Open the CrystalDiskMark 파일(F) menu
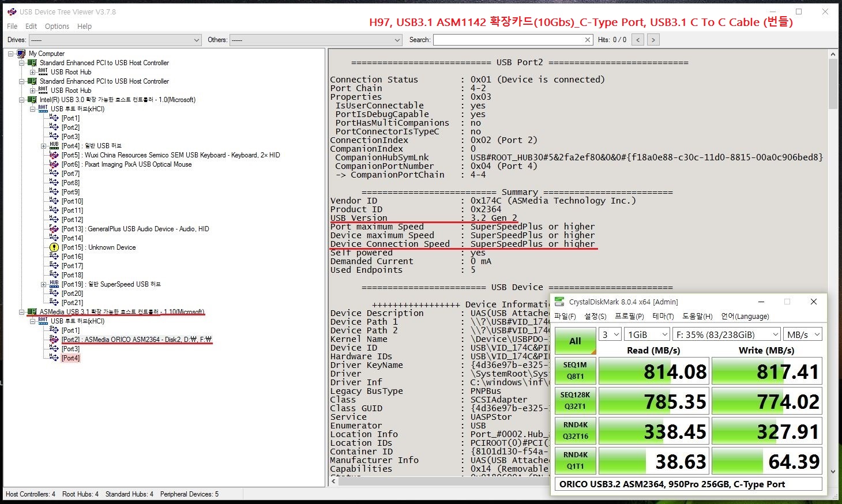This screenshot has width=842, height=504. pyautogui.click(x=565, y=317)
